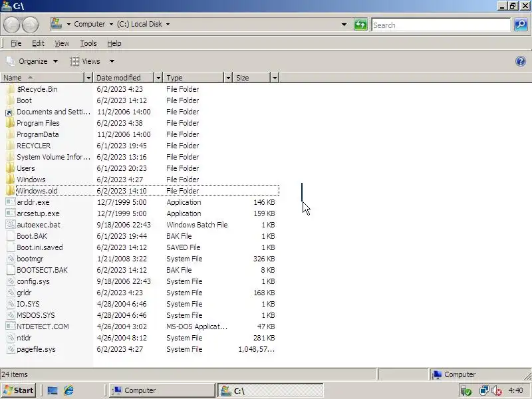Select the Boot folder name
Image resolution: width=532 pixels, height=399 pixels.
click(x=24, y=100)
